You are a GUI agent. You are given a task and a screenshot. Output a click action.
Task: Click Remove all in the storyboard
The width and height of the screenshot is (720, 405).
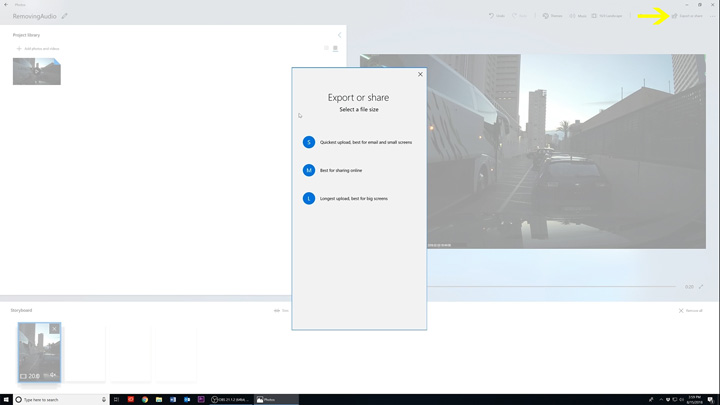tap(691, 310)
